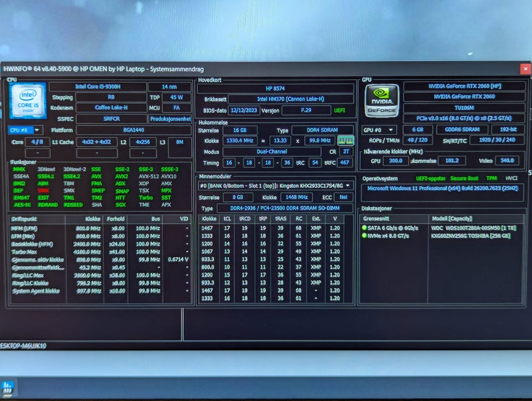Click the 192-bit bus width value
The image size is (532, 401).
(508, 129)
